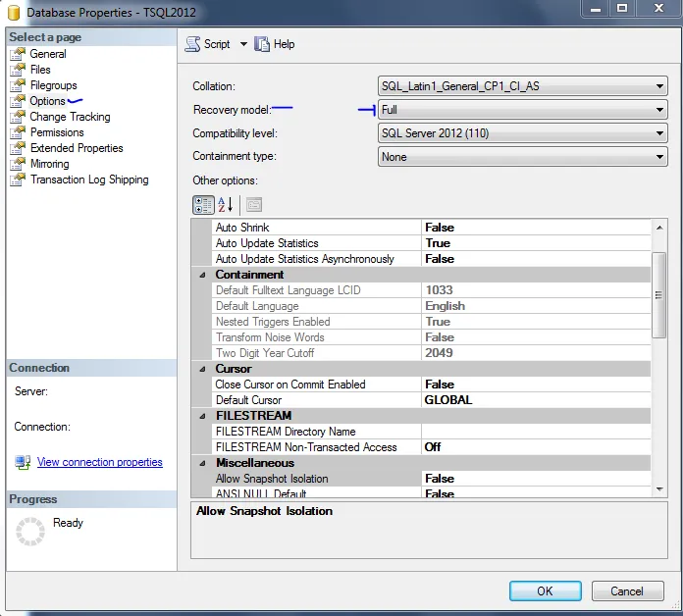The image size is (683, 616).
Task: Collapse the Cursor category
Action: 202,369
